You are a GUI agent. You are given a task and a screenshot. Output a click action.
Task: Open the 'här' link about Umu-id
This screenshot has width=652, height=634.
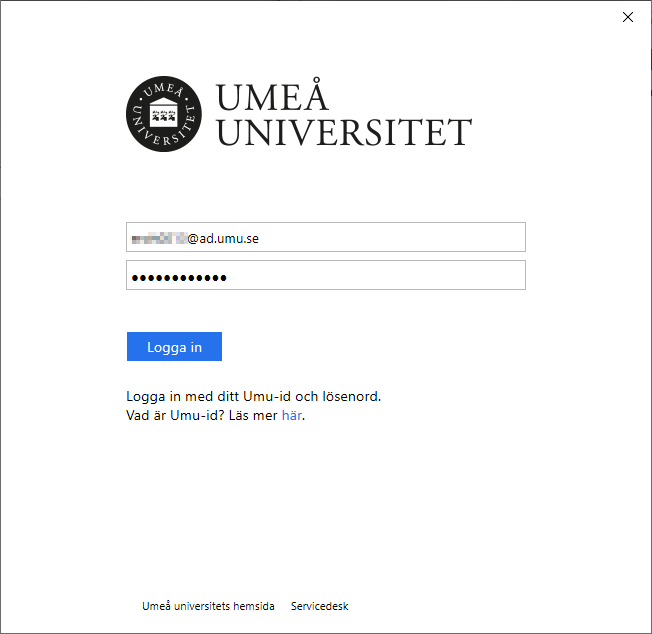tap(291, 415)
